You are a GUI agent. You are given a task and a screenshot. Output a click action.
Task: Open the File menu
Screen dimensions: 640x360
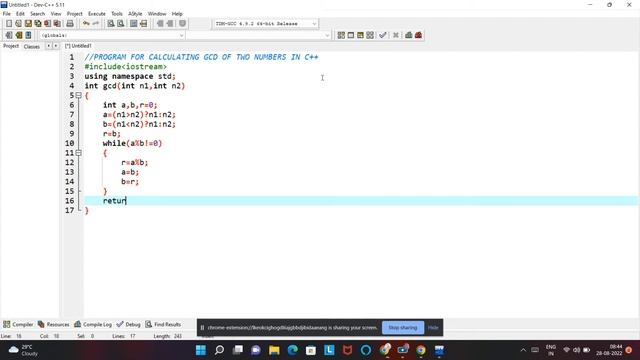pyautogui.click(x=7, y=13)
